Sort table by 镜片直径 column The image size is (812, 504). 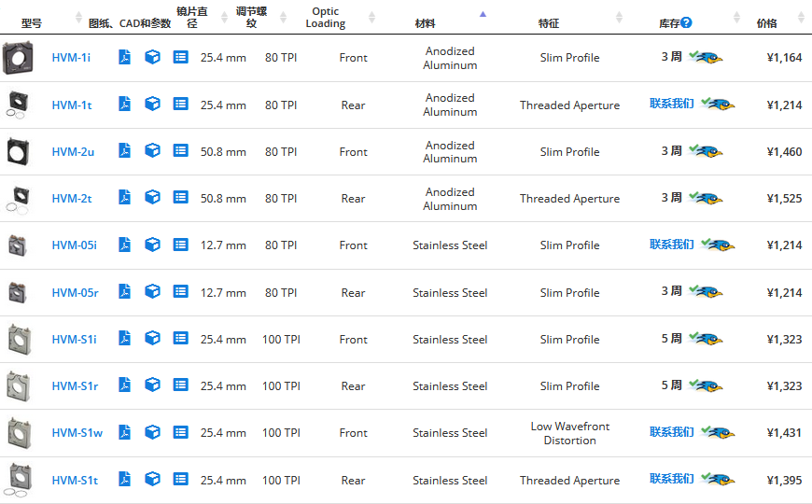pos(224,17)
